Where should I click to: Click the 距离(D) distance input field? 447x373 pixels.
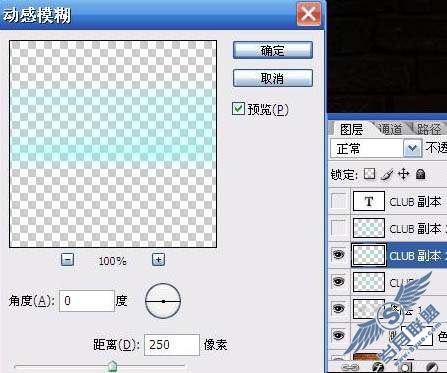(172, 345)
